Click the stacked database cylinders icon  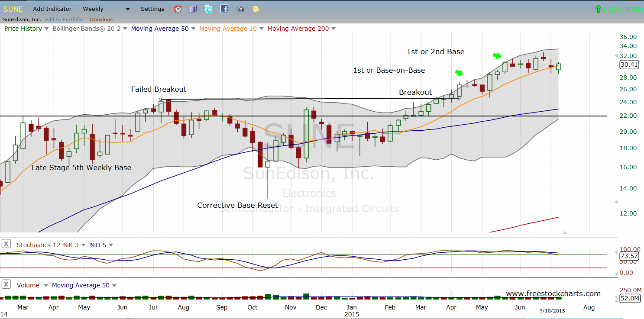point(193,9)
